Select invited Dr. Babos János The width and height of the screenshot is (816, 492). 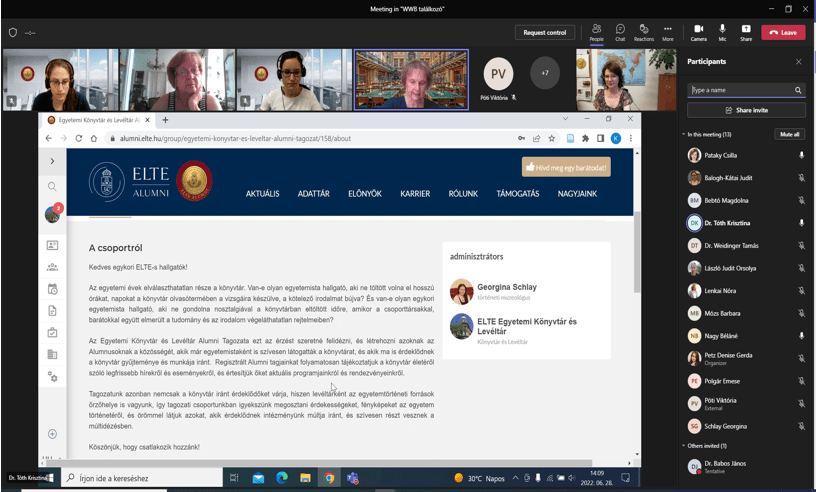point(746,466)
